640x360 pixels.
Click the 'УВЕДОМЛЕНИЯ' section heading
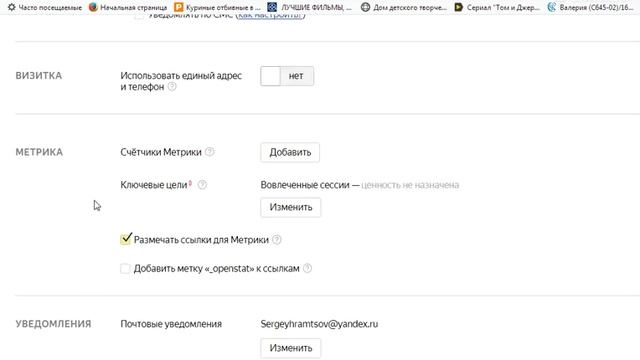53,324
